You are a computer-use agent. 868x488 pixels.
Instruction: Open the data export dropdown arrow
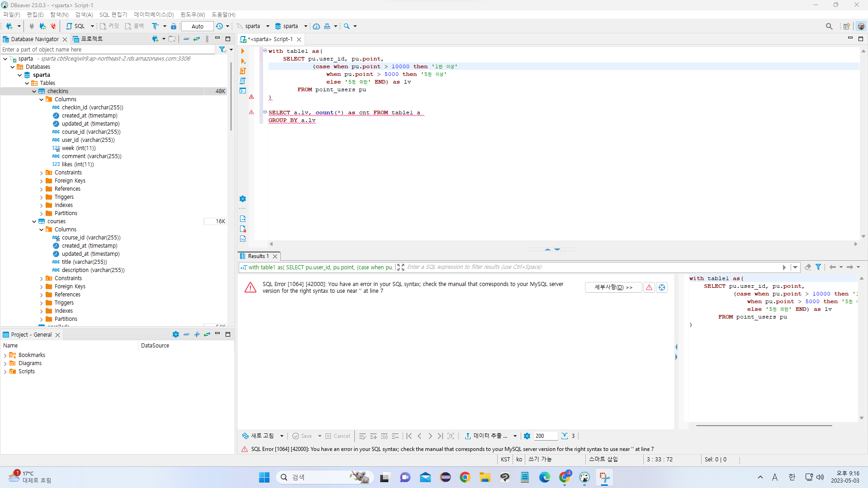[x=515, y=436]
